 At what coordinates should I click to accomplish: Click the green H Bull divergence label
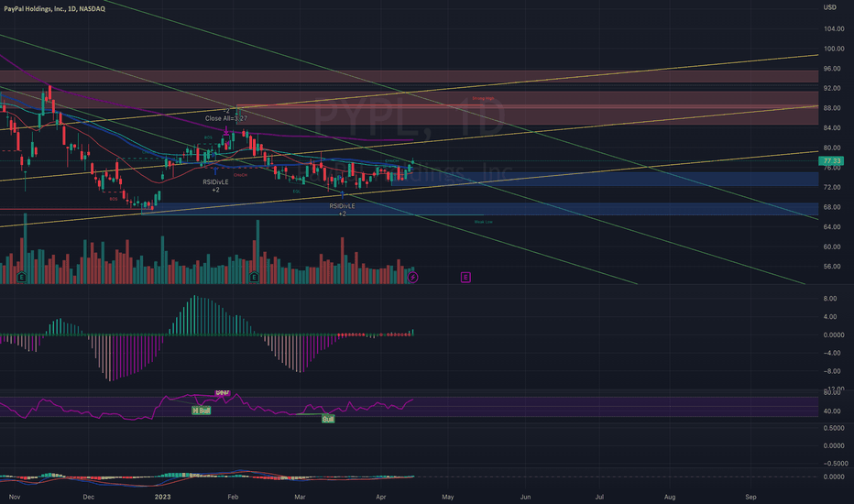point(201,411)
